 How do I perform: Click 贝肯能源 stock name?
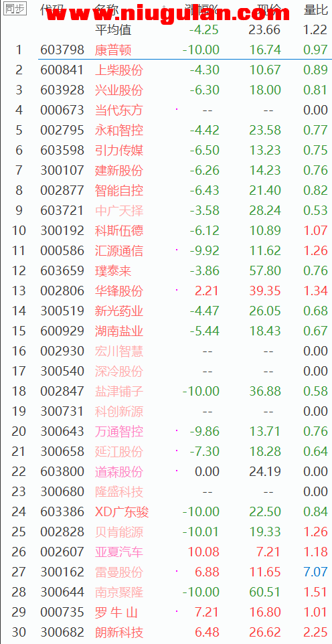point(118,533)
